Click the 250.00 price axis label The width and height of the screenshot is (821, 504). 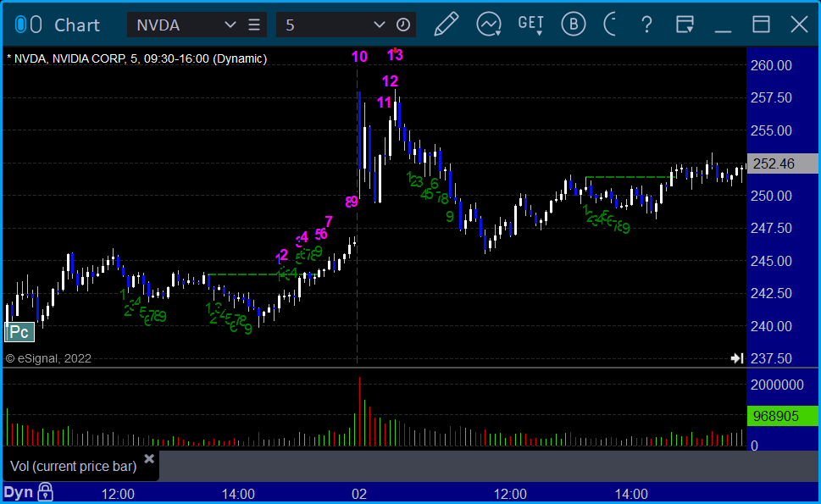771,196
